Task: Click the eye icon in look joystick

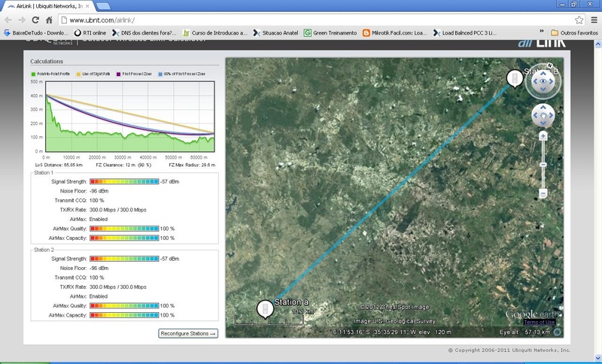Action: (x=543, y=81)
